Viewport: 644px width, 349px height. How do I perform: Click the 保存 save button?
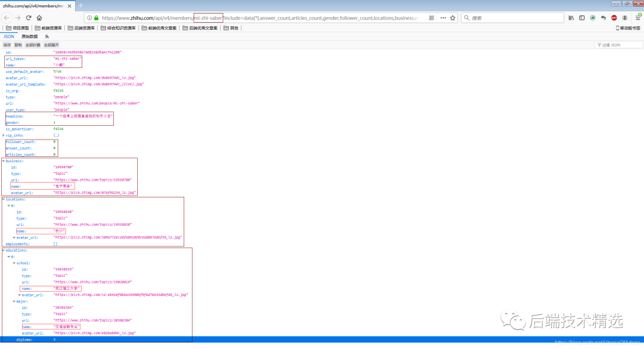coord(7,45)
